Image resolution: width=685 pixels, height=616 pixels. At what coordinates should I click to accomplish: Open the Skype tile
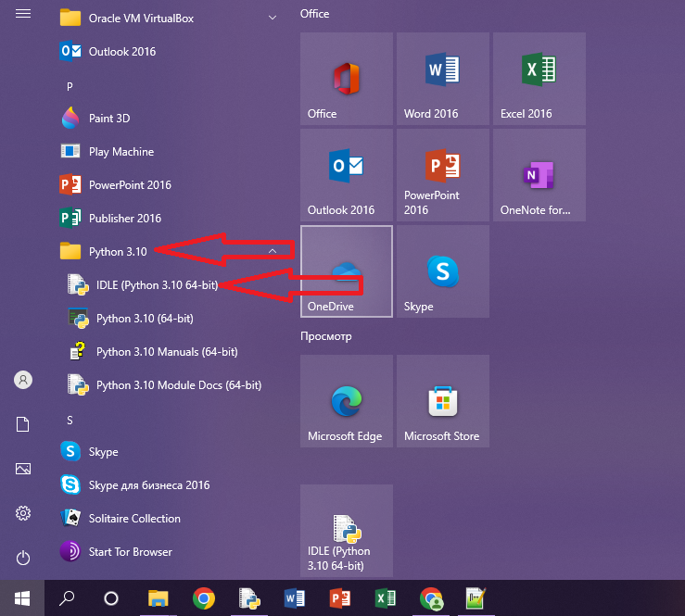(443, 271)
